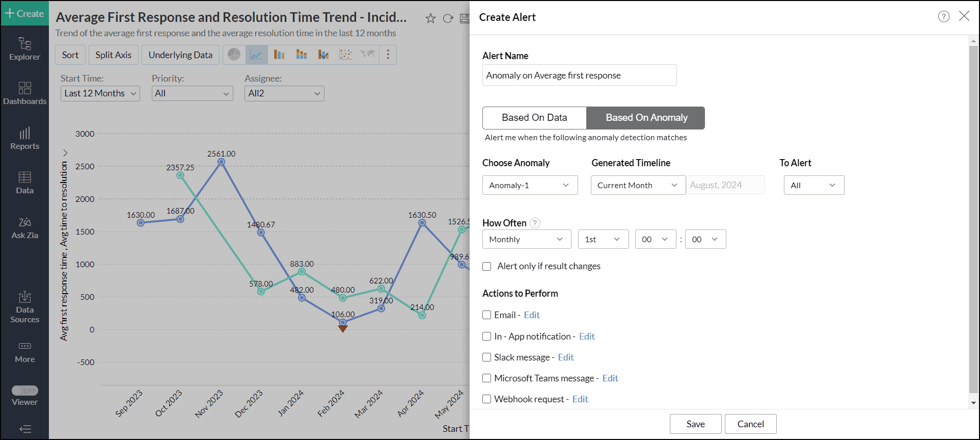Save the alert
This screenshot has width=980, height=440.
(x=695, y=424)
